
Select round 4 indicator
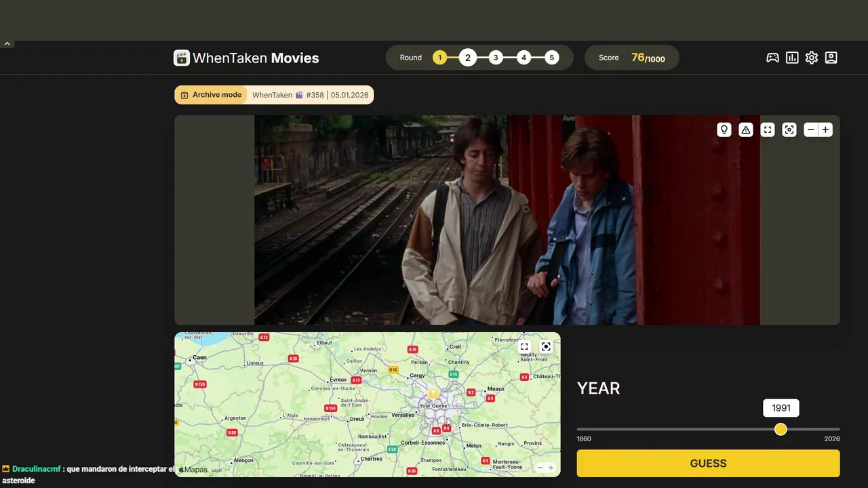524,58
